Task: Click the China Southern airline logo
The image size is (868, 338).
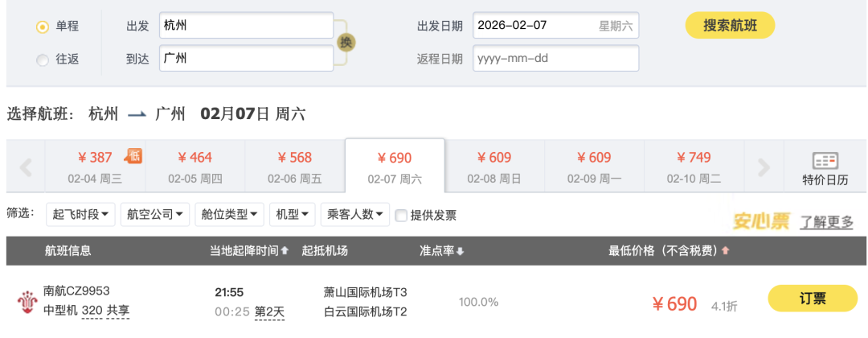Action: click(27, 302)
